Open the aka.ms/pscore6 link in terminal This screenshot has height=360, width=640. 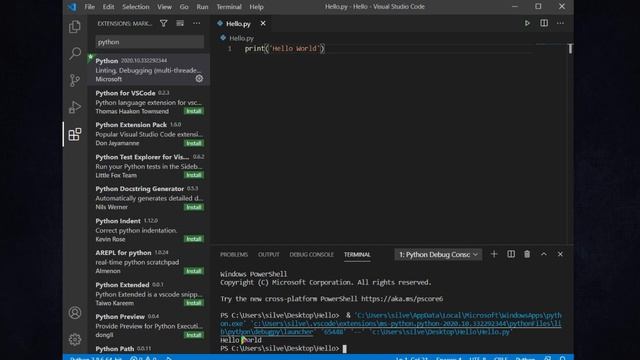402,299
